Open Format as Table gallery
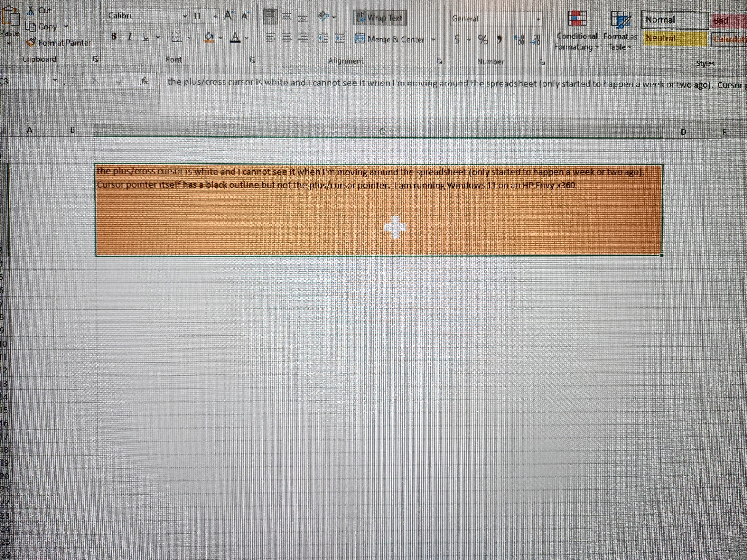The image size is (747, 560). (620, 30)
